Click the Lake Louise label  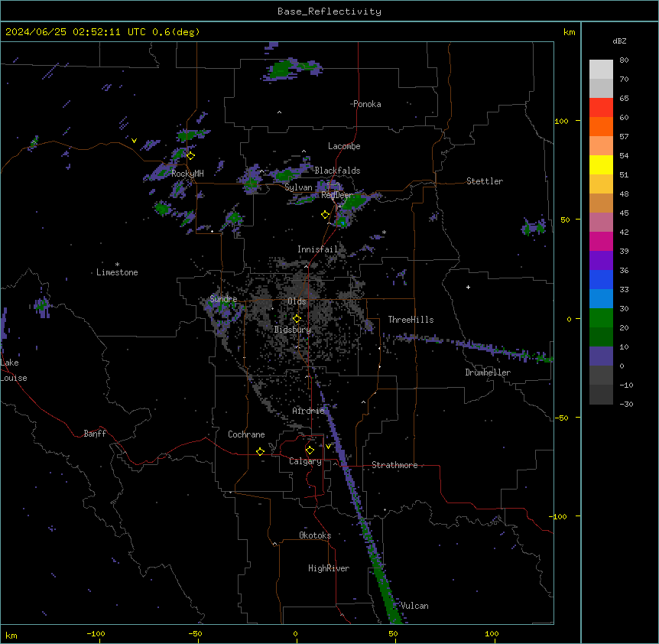point(14,370)
